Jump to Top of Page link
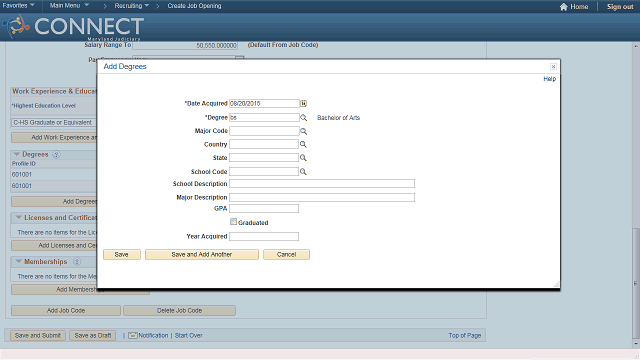Viewport: 640px width, 360px height. point(464,336)
